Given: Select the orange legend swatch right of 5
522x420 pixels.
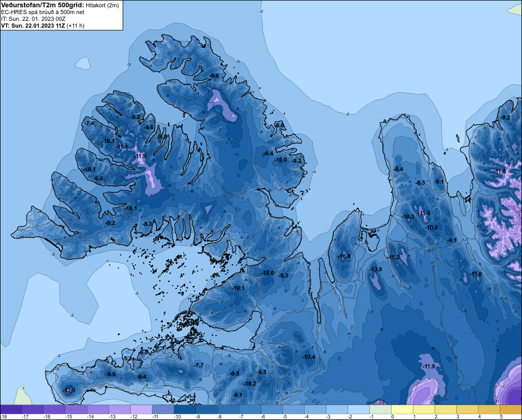Looking at the screenshot, I should pos(511,410).
